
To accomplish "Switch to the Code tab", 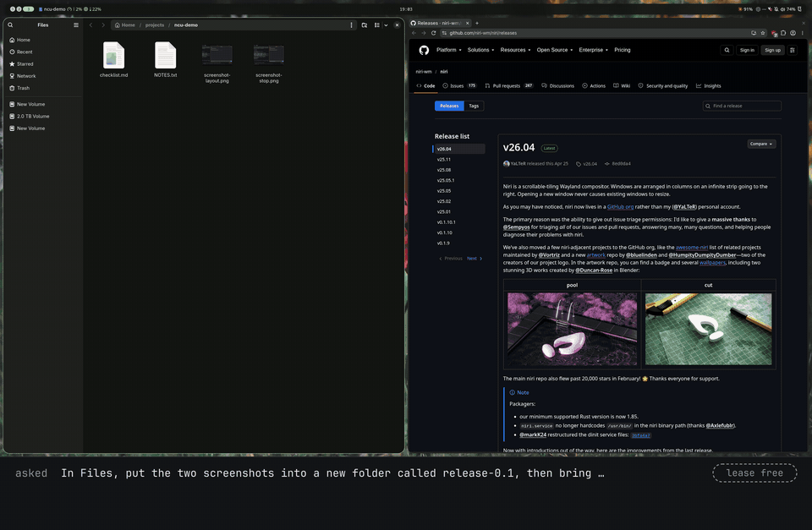I will click(x=425, y=86).
